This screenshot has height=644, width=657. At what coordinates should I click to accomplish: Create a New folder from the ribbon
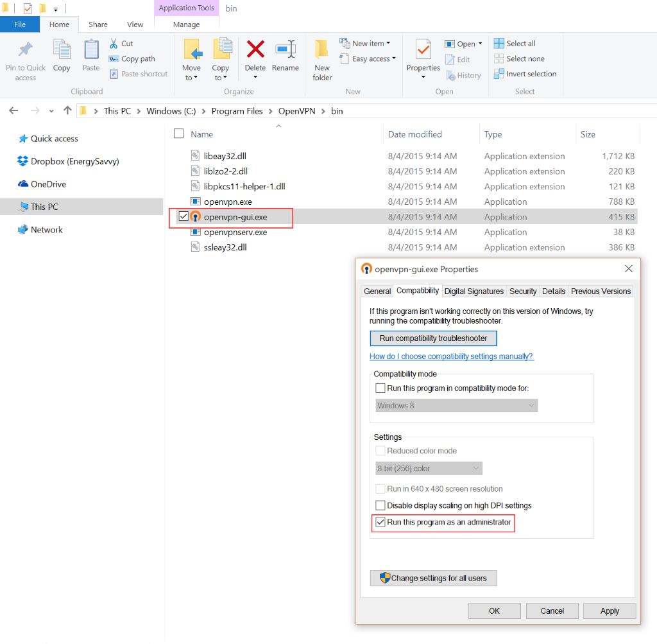322,60
